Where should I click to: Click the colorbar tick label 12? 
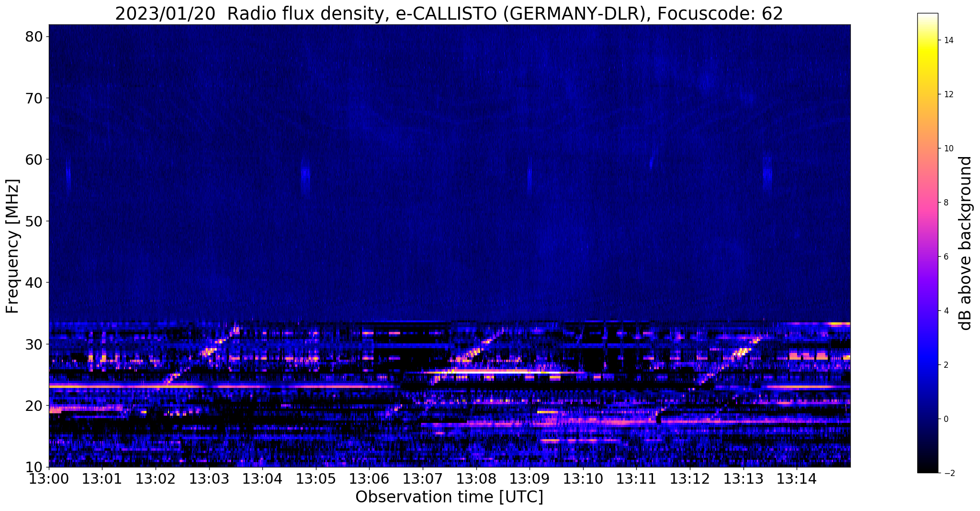pyautogui.click(x=948, y=94)
